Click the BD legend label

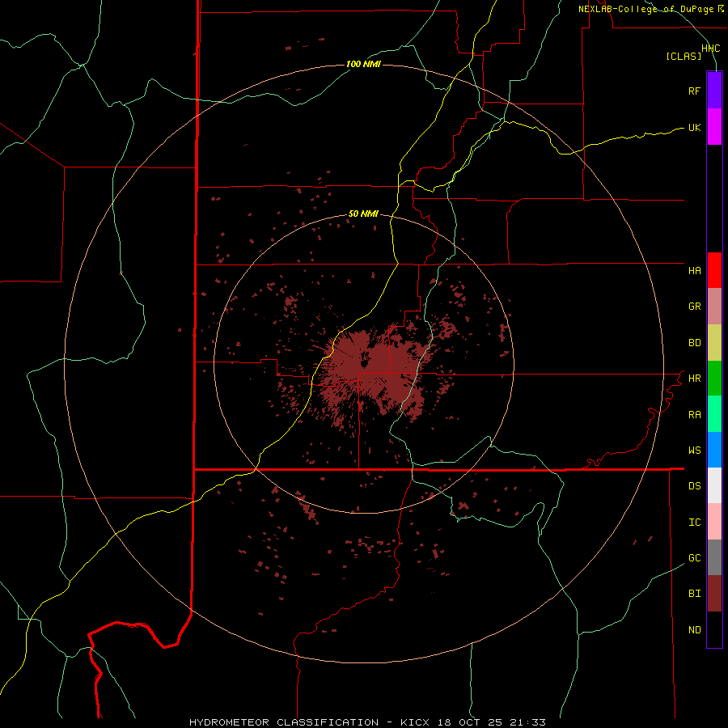coord(694,343)
